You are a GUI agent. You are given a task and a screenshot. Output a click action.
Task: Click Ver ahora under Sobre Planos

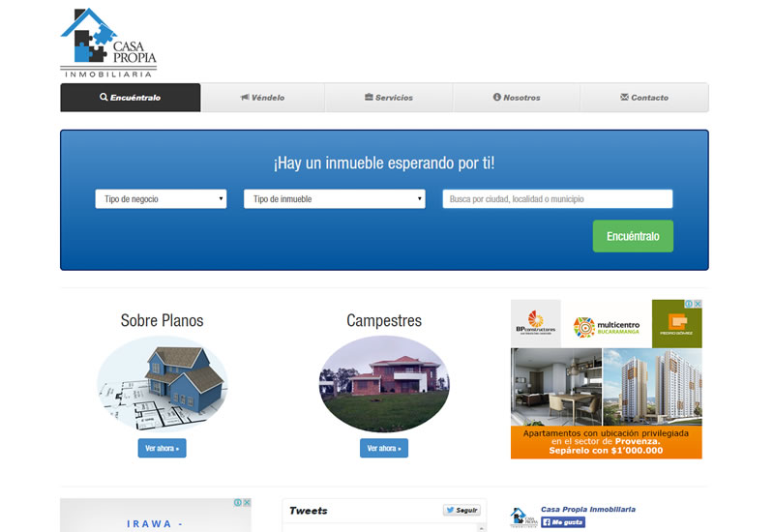click(x=162, y=448)
